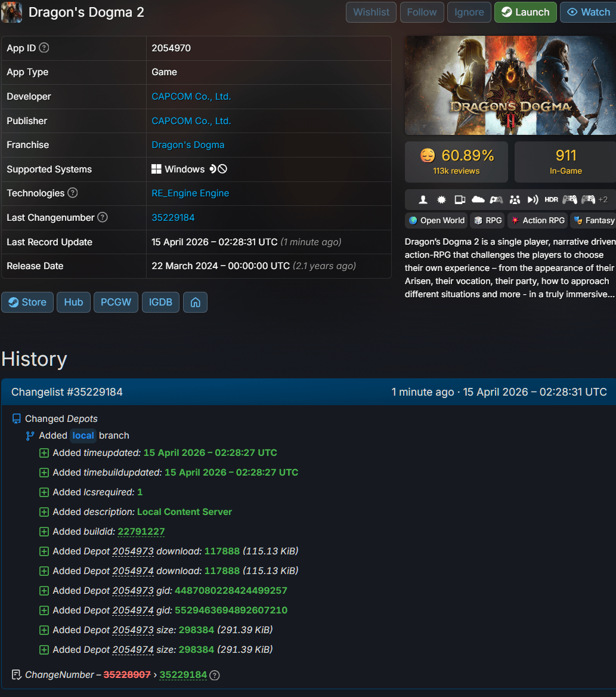Click the branch icon before Added local
Screen dimensions: 616x697
(30, 436)
